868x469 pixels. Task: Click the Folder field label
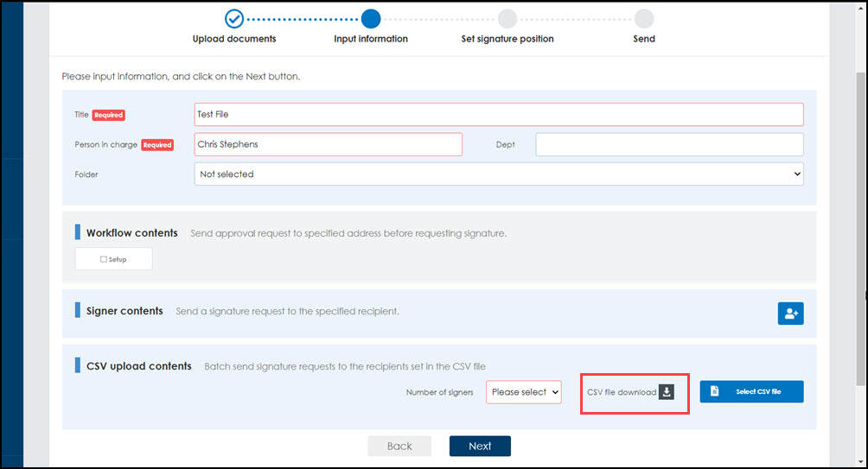coord(86,174)
